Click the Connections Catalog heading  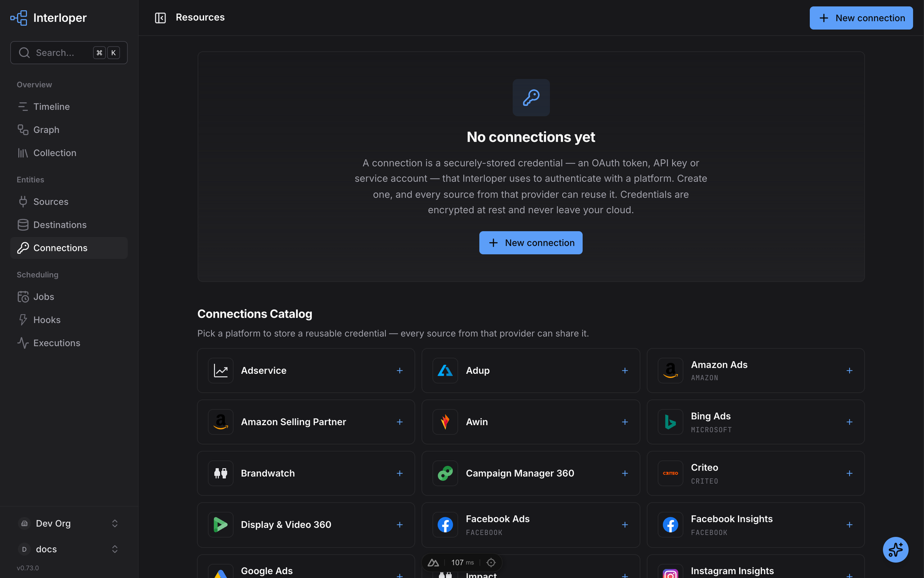click(255, 314)
